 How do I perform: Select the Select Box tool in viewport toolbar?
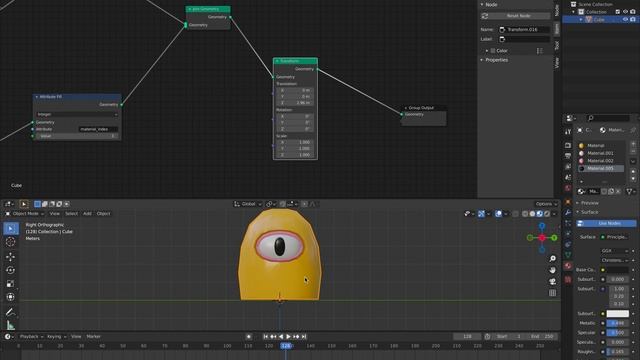(x=11, y=229)
